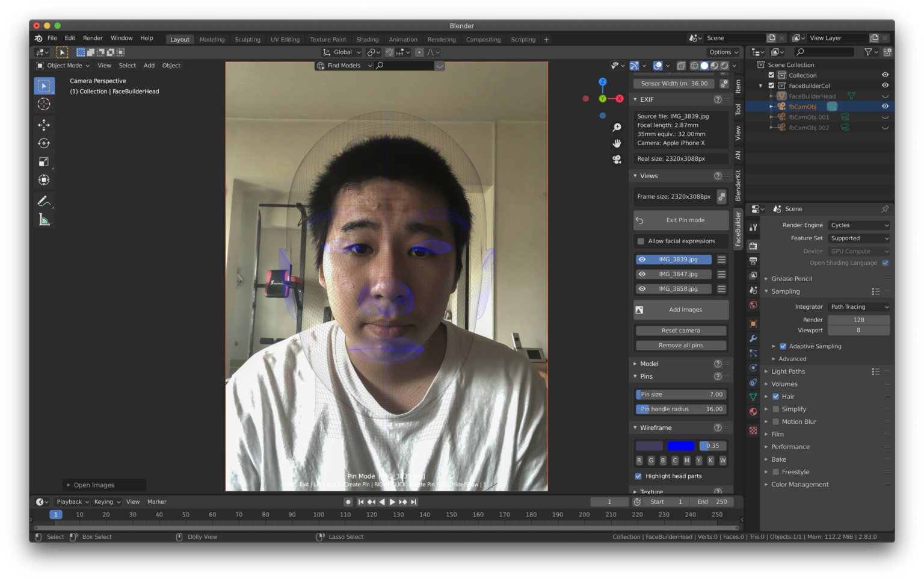Select the IMG_3858.jpg view button

[x=674, y=289]
